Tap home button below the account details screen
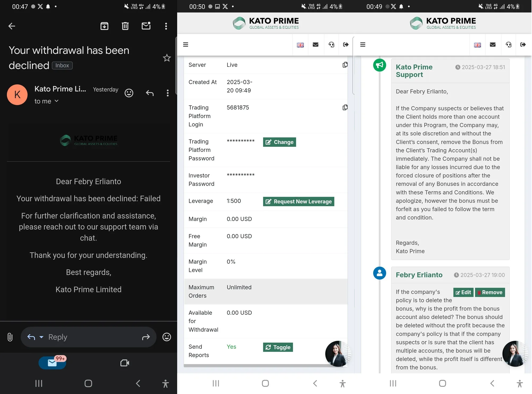The width and height of the screenshot is (532, 394). click(265, 383)
